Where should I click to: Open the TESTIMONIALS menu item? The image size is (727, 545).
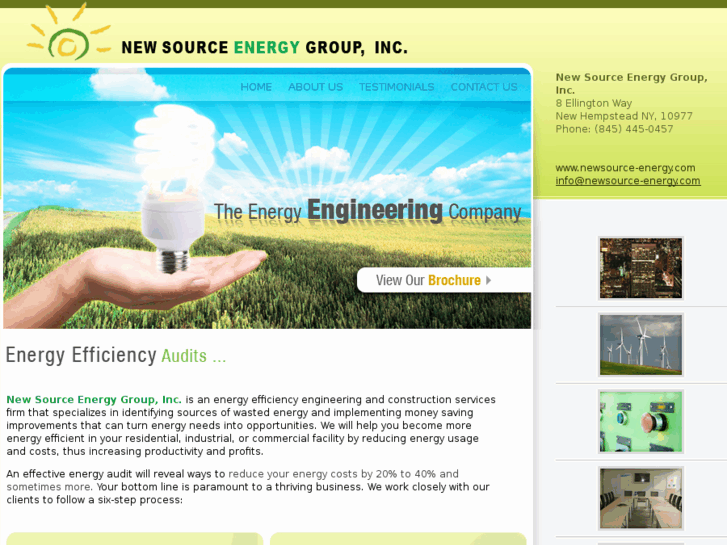[x=396, y=87]
